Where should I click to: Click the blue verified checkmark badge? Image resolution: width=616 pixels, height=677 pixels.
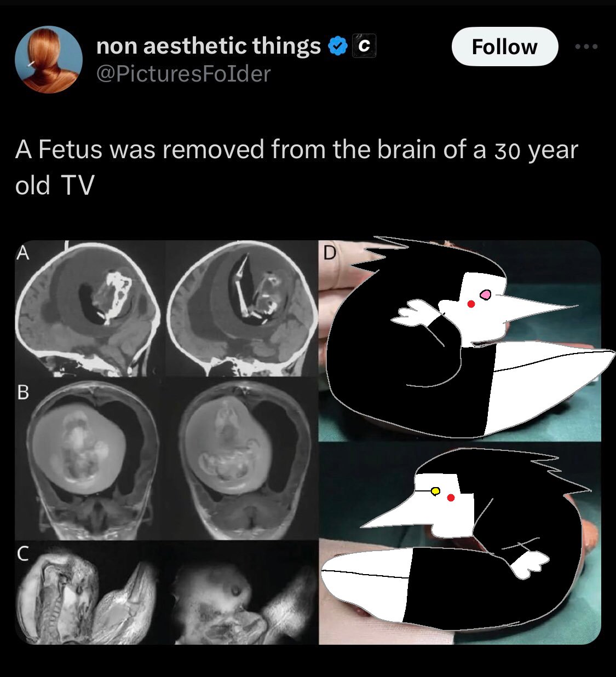338,46
